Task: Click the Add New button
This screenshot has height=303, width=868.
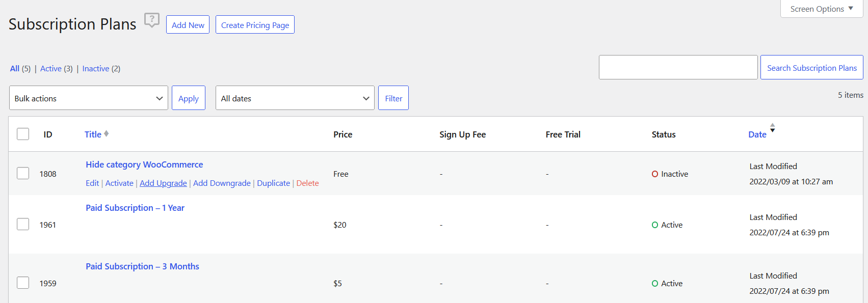Action: [188, 24]
